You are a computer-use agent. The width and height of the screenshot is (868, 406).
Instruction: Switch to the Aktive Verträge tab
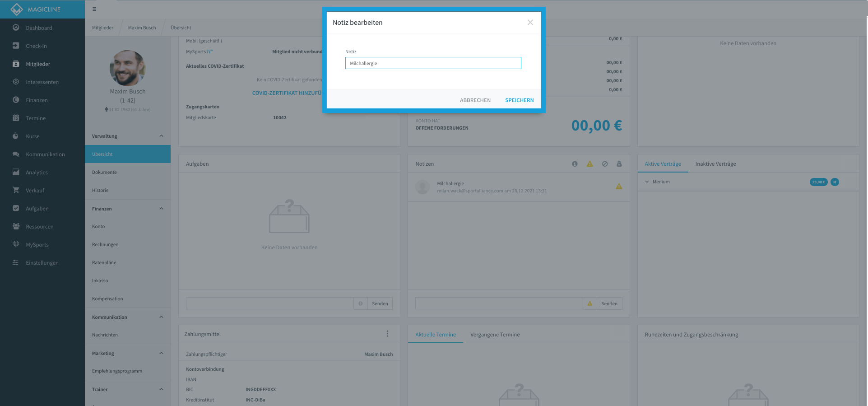click(663, 164)
